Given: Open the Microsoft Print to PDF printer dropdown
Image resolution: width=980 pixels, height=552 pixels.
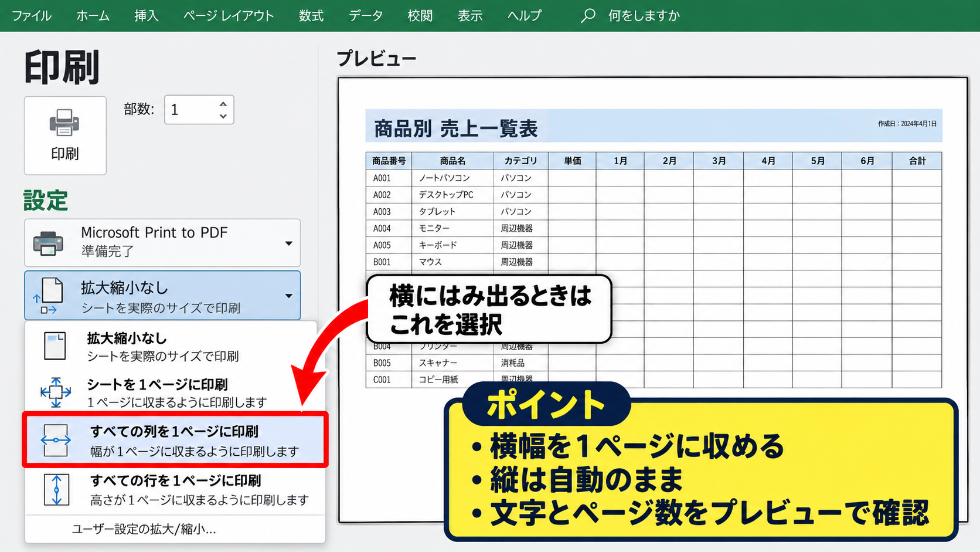Looking at the screenshot, I should (162, 243).
